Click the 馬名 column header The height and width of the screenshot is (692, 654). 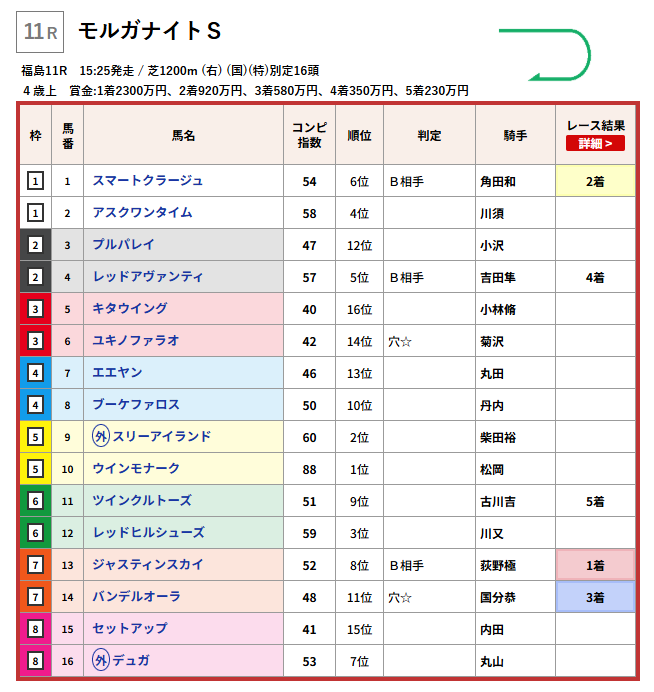(x=183, y=135)
